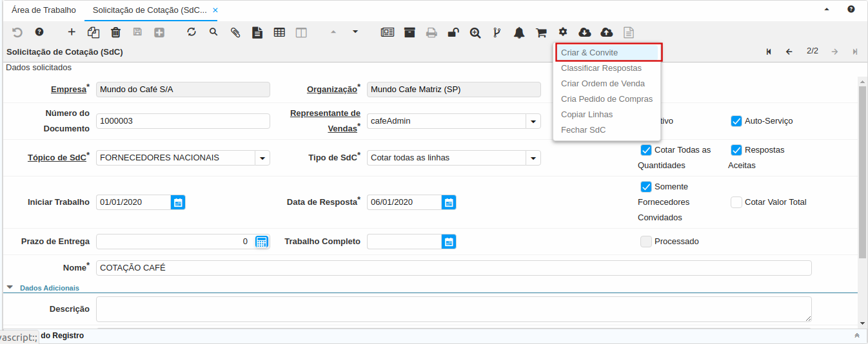Click the Nome input field
868x344 pixels.
[x=453, y=268]
